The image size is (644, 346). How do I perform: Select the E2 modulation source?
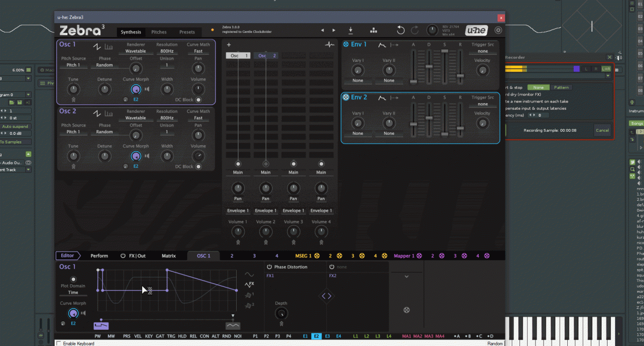point(316,336)
